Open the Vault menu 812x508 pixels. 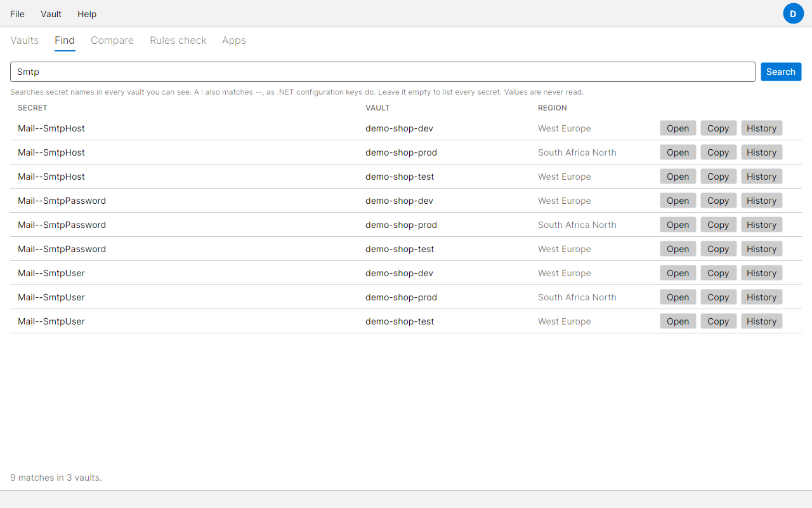click(51, 14)
